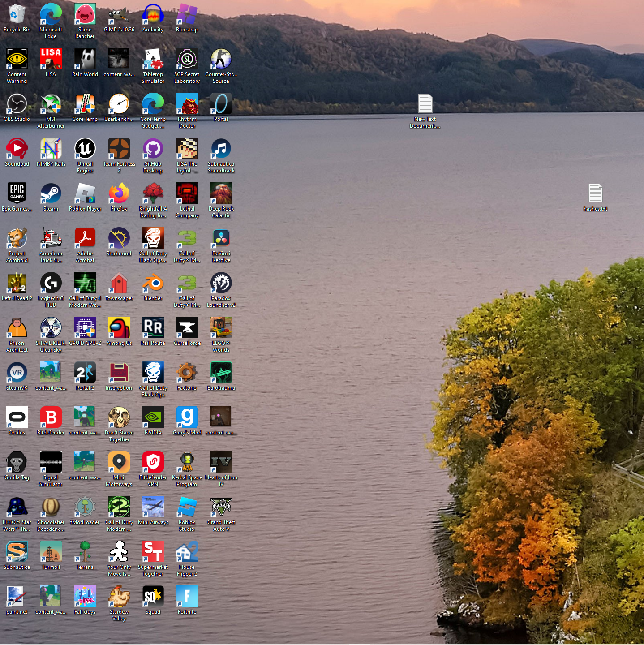This screenshot has height=645, width=644.
Task: Click the Slime Rancher icon
Action: pos(85,14)
